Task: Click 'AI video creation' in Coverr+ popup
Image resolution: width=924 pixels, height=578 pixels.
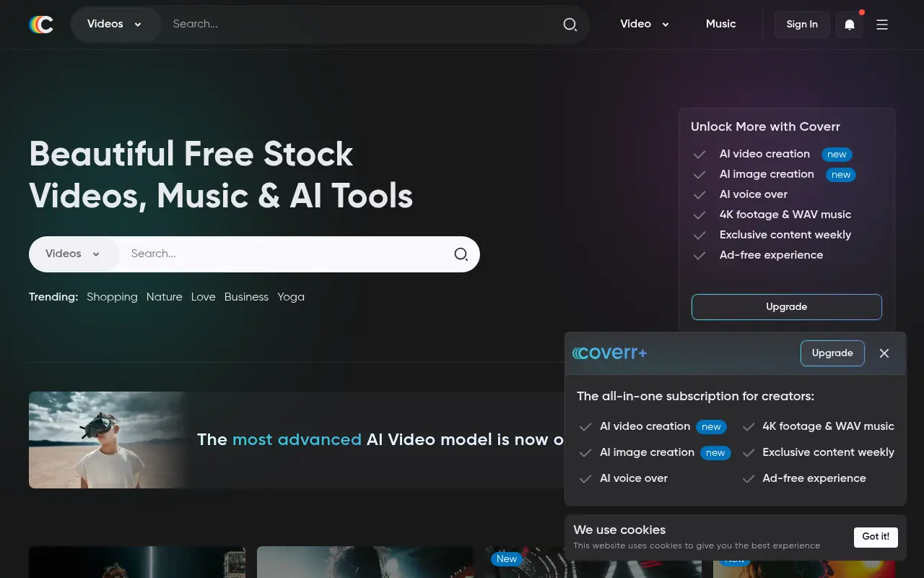Action: 645,426
